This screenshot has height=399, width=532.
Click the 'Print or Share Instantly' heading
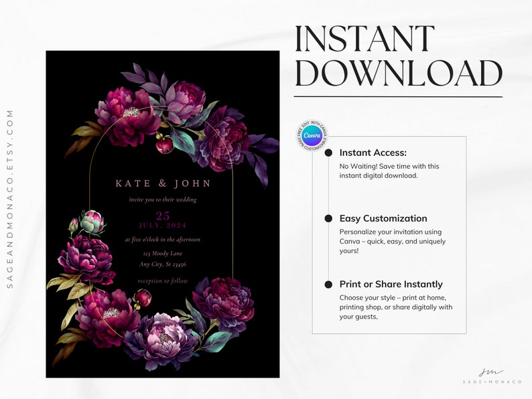click(391, 284)
